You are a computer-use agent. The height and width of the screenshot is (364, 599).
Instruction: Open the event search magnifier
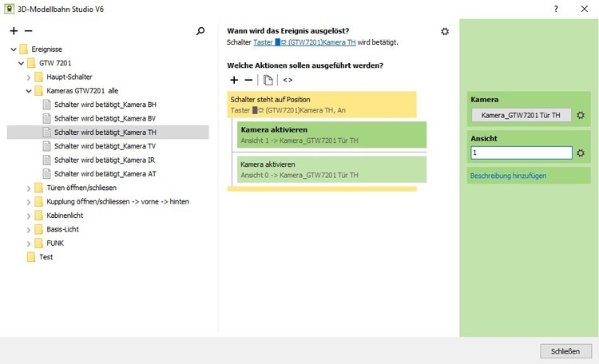[x=200, y=31]
